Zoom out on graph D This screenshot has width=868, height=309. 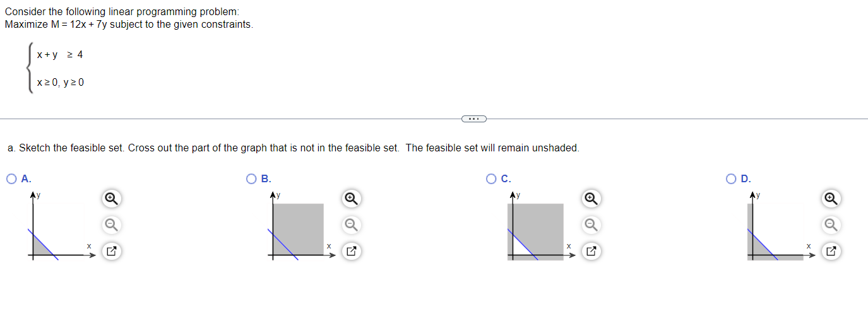coord(831,224)
